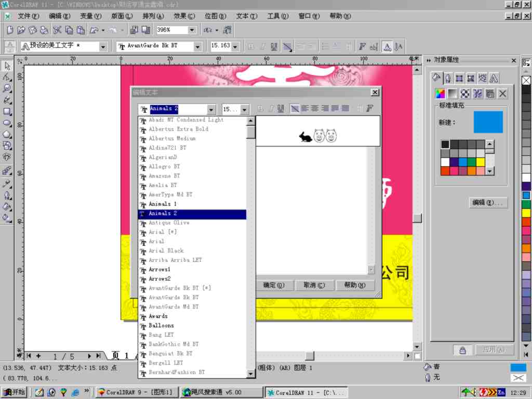Open the 版面(L) menu
Viewport: 532px width, 399px height.
(x=122, y=16)
